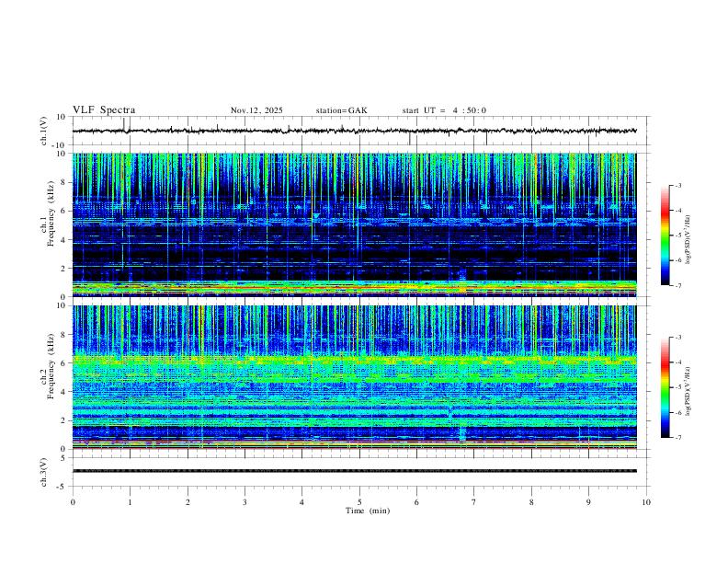728x563 pixels.
Task: Click time axis tick label '5'
Action: [x=359, y=502]
